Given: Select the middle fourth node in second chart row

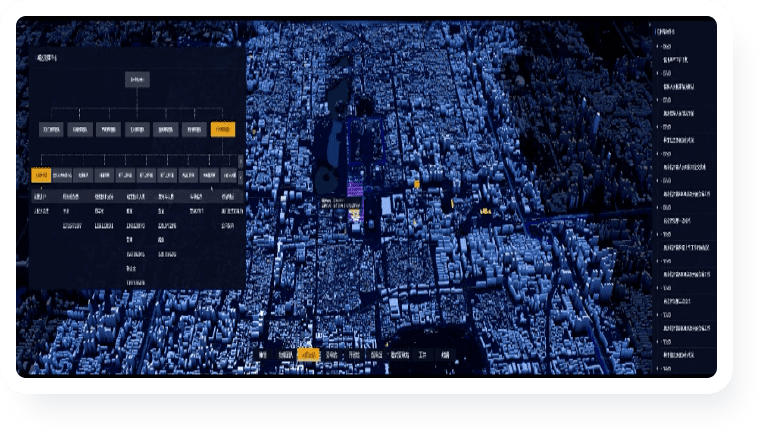Looking at the screenshot, I should (x=137, y=129).
